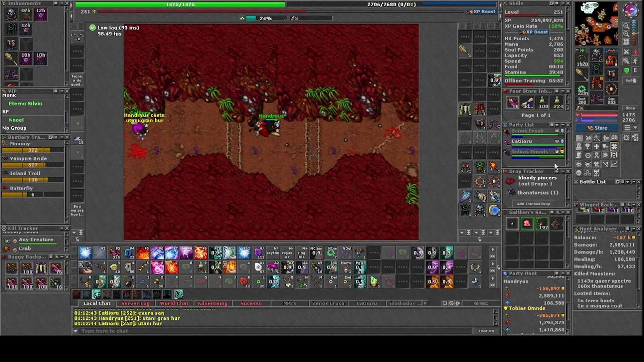Use the F1 ice spell hotkey
This screenshot has width=644, height=362.
click(86, 252)
